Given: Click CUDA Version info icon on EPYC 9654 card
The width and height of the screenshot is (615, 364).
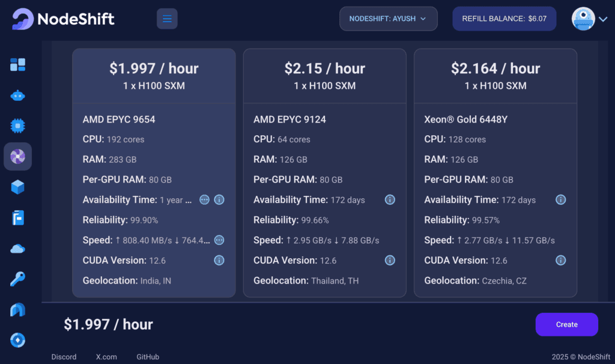Looking at the screenshot, I should (219, 260).
